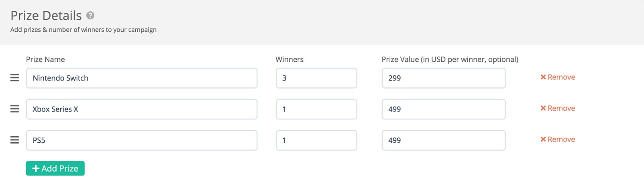
Task: Remove the PS5 prize via Remove link
Action: coord(558,139)
